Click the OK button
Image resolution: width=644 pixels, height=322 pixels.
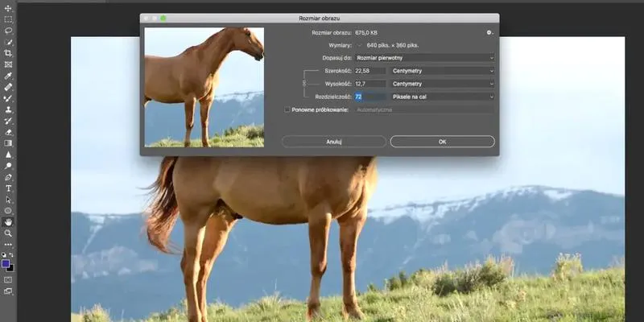click(x=442, y=142)
